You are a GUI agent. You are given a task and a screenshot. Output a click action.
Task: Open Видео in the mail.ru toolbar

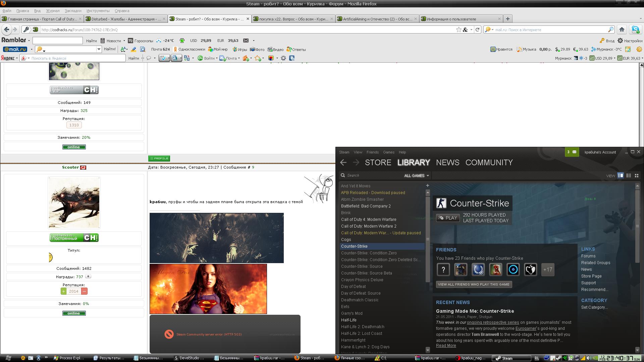coord(275,49)
